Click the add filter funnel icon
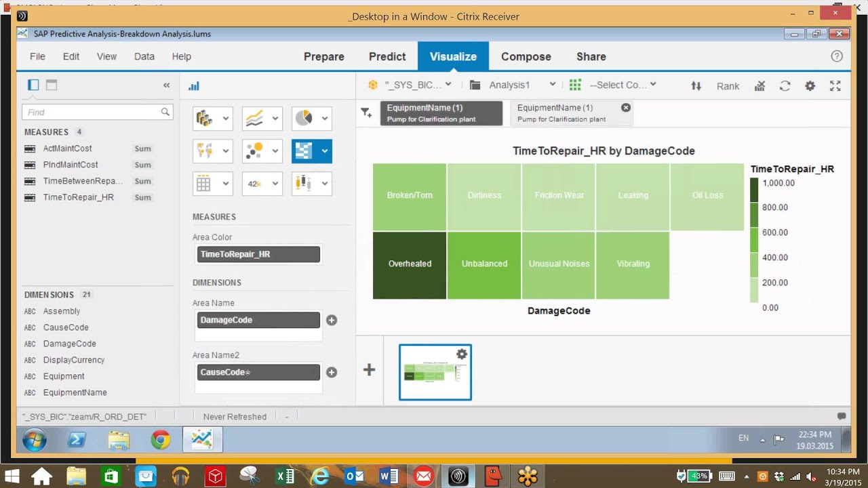Viewport: 868px width, 488px height. pos(366,113)
